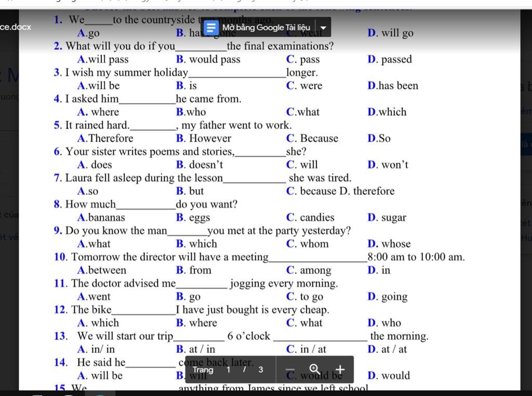
Task: Select option 'B. doesn’t'
Action: pos(199,165)
